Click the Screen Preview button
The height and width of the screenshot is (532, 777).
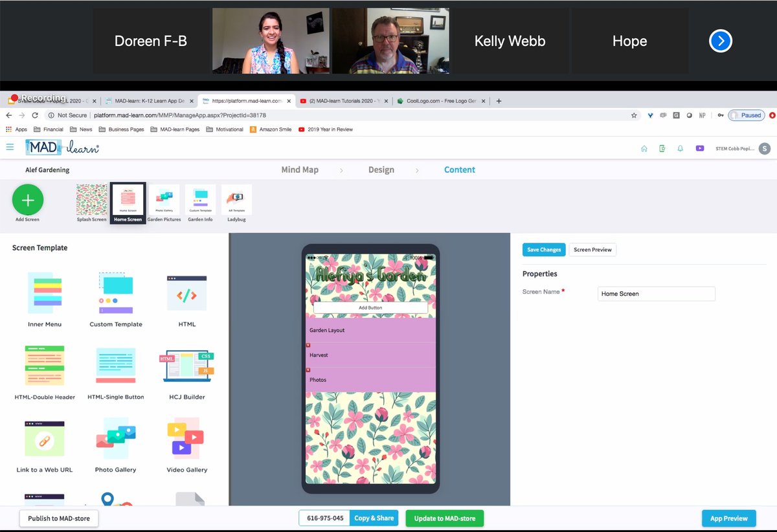[592, 250]
